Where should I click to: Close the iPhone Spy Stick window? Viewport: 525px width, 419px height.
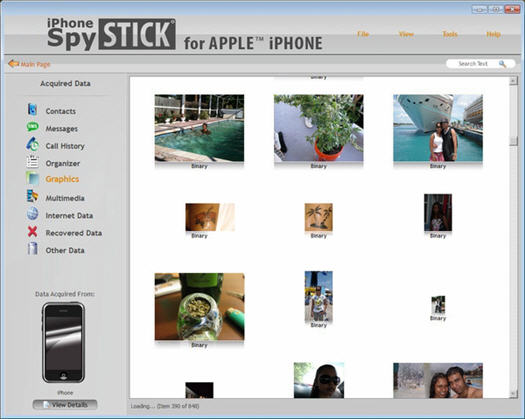512,9
